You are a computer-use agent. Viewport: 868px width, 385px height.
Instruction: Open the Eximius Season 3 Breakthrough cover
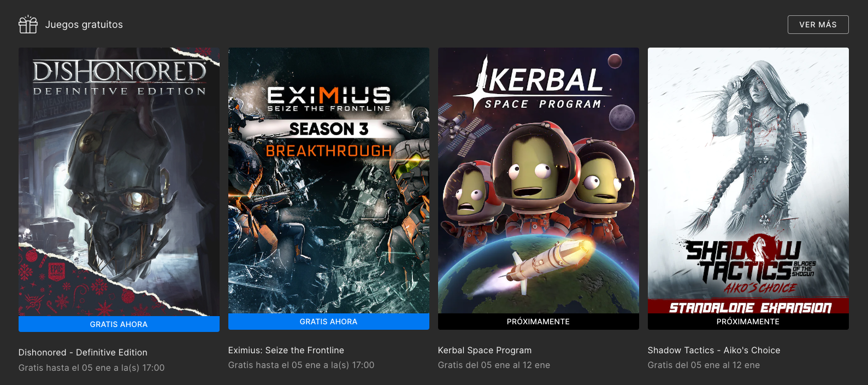pos(329,180)
